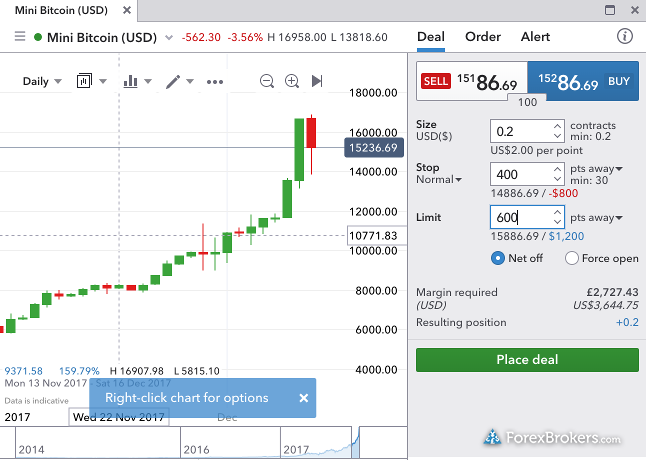Expand the drawing tools dropdown arrow

[190, 81]
